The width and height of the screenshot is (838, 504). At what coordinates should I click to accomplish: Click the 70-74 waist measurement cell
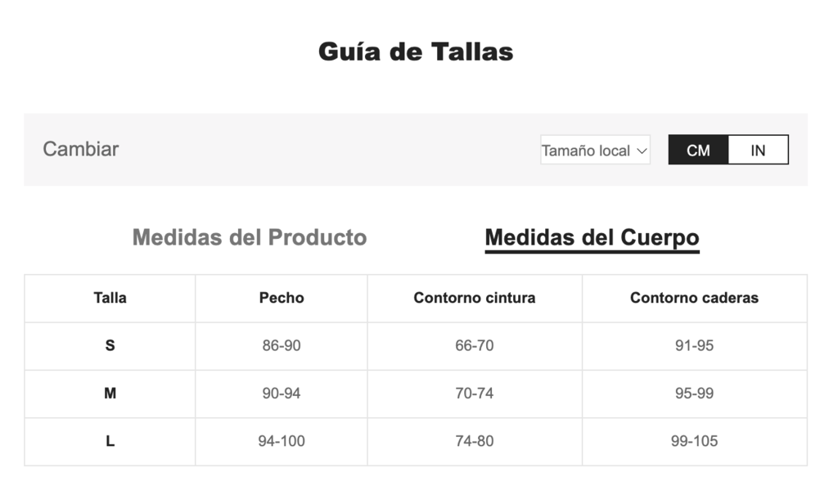point(475,394)
